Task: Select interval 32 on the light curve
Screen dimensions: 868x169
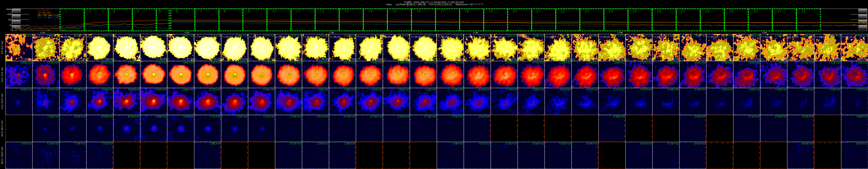Action: point(808,20)
